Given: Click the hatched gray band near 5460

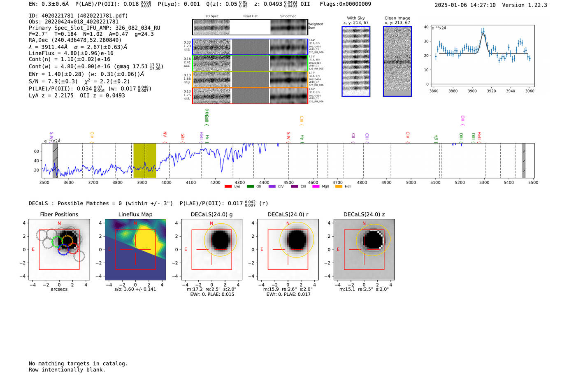Looking at the screenshot, I should (x=524, y=160).
